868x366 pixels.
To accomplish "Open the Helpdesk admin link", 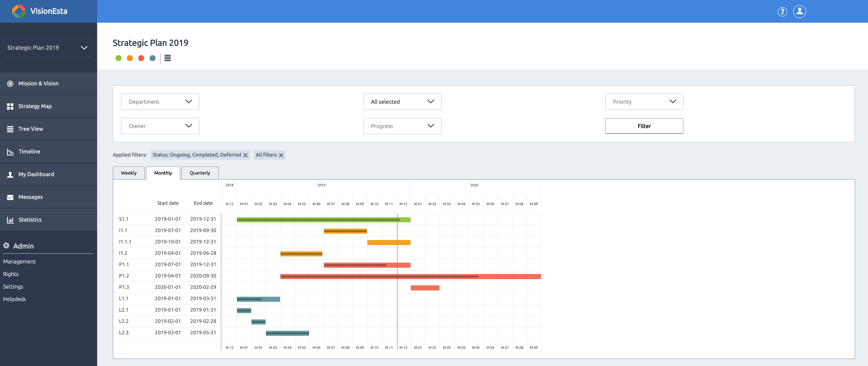I will coord(14,299).
